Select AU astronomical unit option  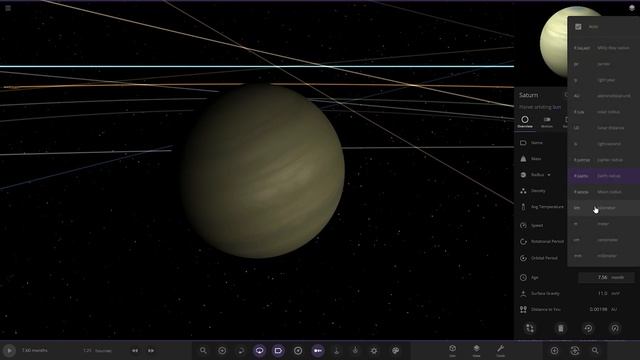pyautogui.click(x=604, y=96)
